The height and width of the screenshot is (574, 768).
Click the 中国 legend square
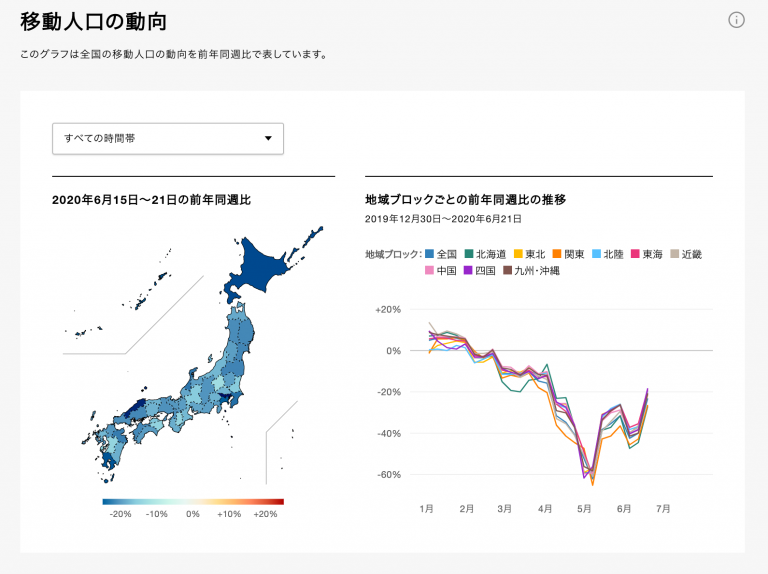point(430,270)
